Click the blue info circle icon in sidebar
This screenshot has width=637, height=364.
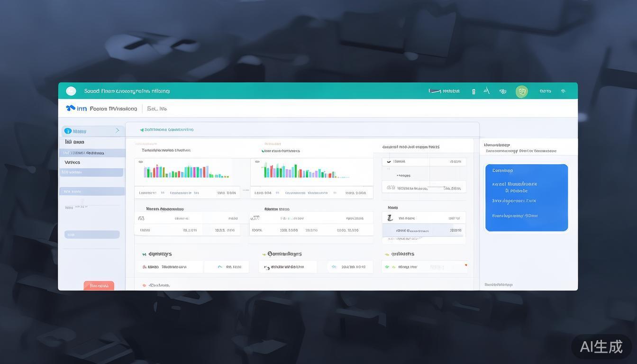pos(68,131)
